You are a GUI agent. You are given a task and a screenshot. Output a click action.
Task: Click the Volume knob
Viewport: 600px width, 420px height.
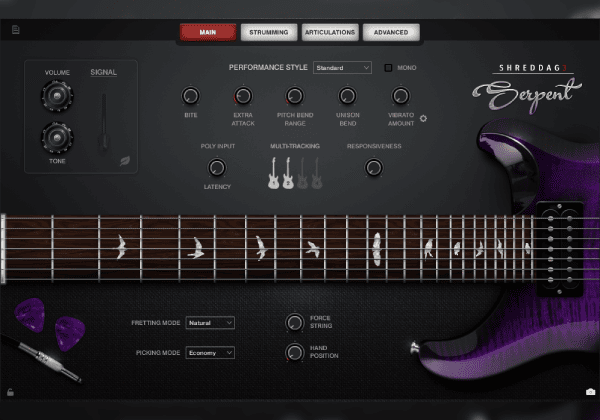point(56,95)
